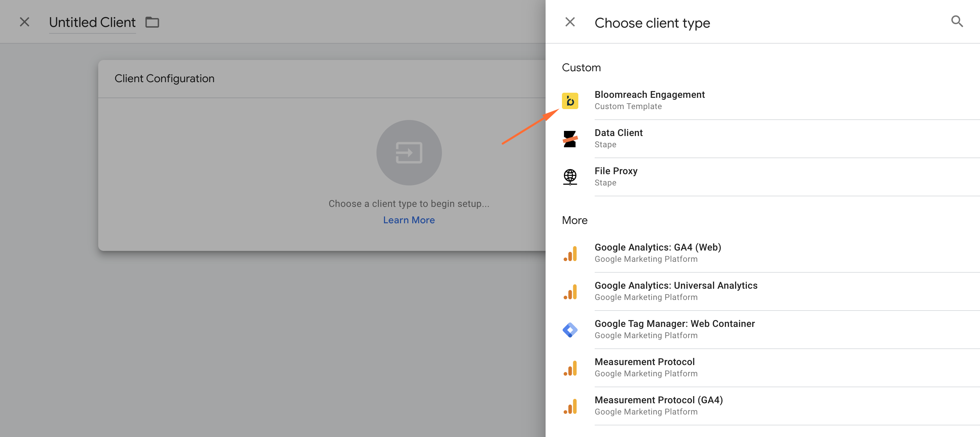Select the Measurement Protocol client type

click(763, 367)
